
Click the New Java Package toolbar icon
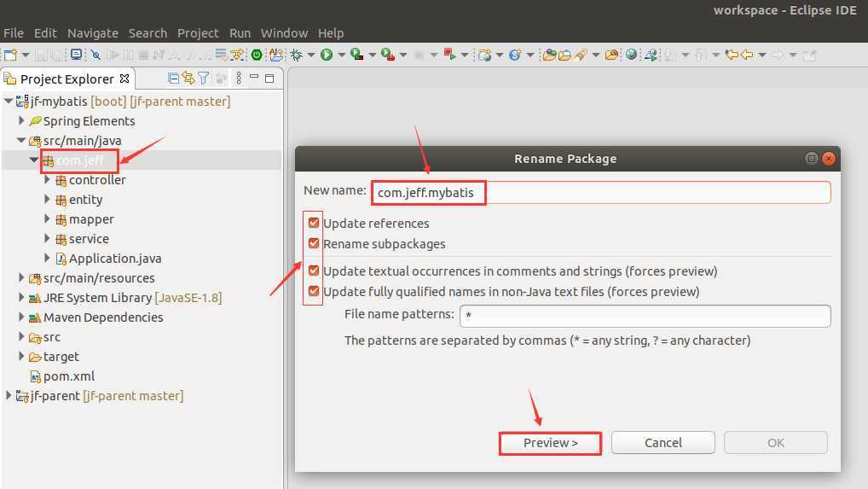click(485, 55)
